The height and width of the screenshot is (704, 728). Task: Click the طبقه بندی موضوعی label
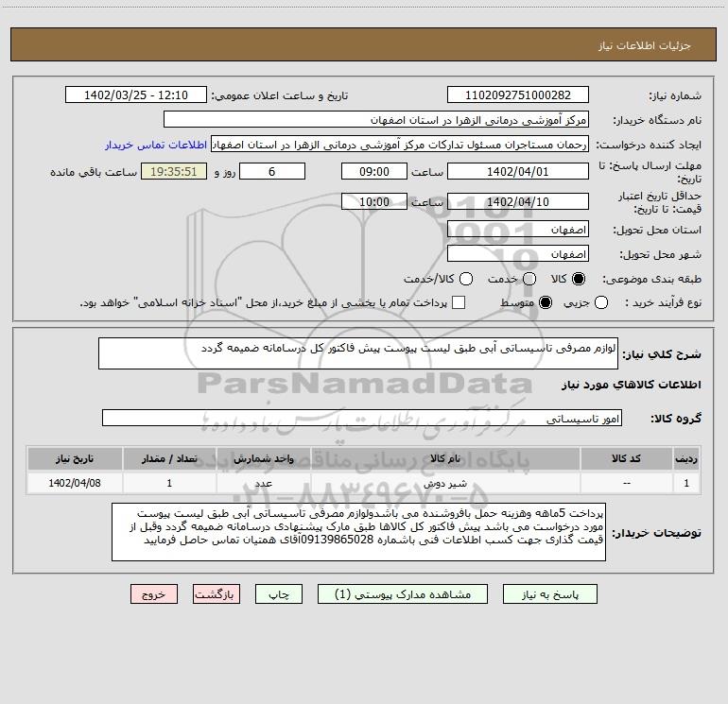click(651, 279)
